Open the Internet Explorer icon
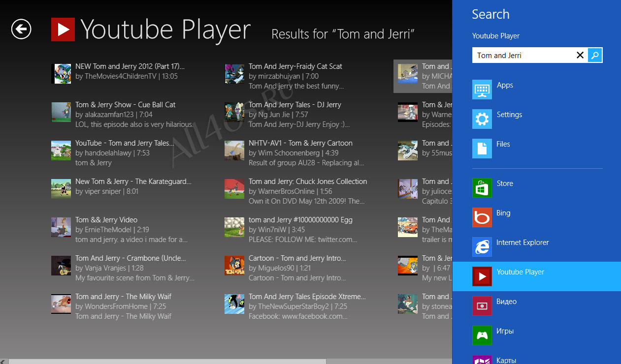This screenshot has height=364, width=621. (x=482, y=247)
